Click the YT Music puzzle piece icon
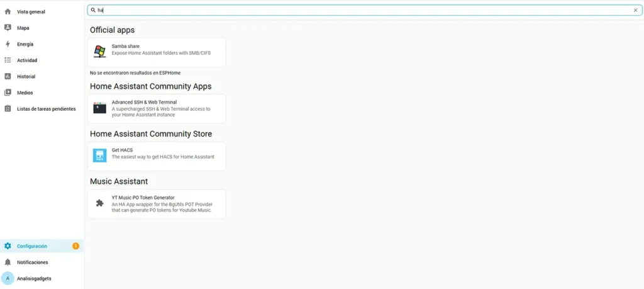644x289 pixels. point(99,203)
